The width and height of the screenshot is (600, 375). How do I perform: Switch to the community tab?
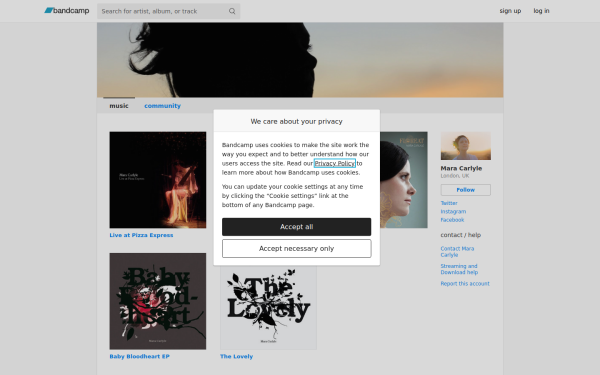point(162,106)
